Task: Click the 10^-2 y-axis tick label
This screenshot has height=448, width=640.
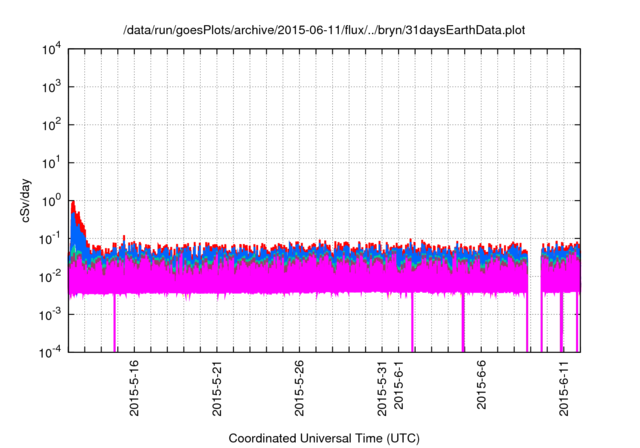Action: pyautogui.click(x=50, y=276)
